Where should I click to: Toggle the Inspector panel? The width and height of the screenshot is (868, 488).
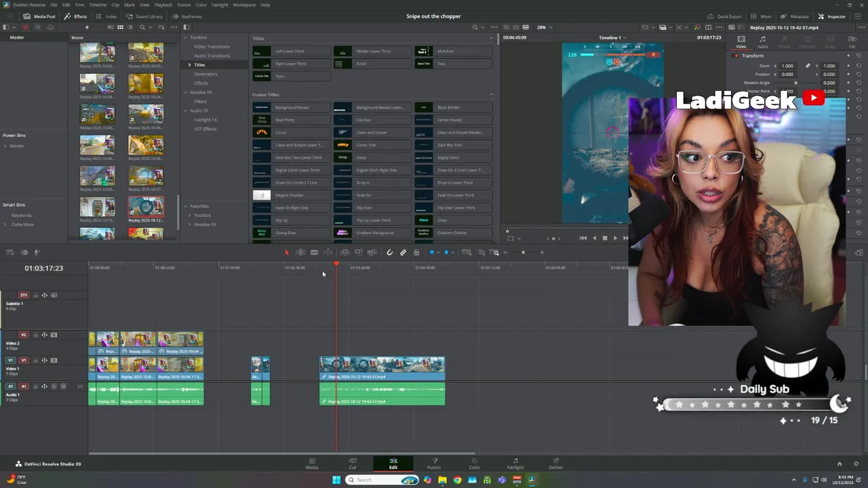(832, 16)
